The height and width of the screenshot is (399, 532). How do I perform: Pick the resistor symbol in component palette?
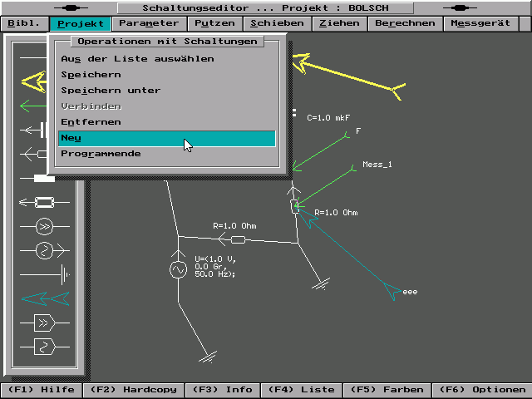[x=43, y=201]
